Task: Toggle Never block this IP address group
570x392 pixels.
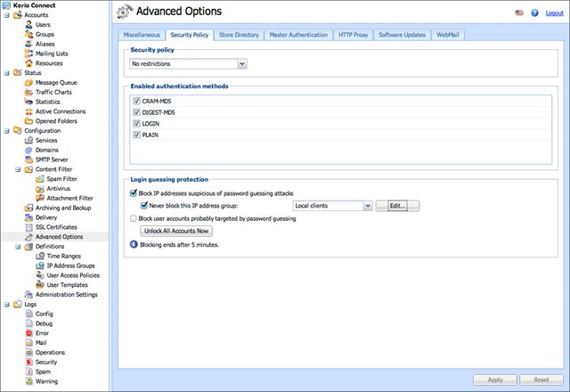Action: pos(144,205)
